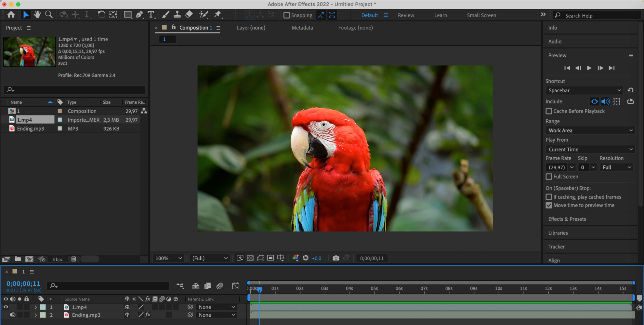Choose the Horizontal Type tool
The height and width of the screenshot is (325, 644).
pos(151,15)
